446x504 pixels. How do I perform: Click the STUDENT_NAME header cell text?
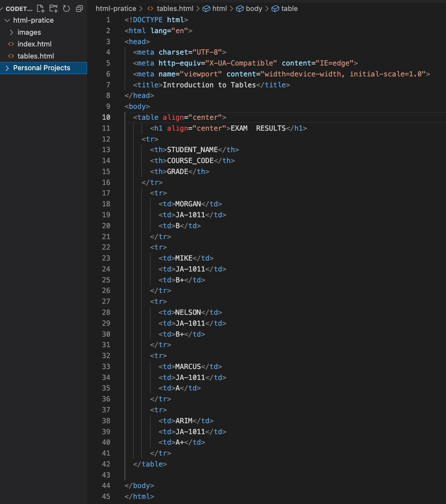tap(193, 150)
